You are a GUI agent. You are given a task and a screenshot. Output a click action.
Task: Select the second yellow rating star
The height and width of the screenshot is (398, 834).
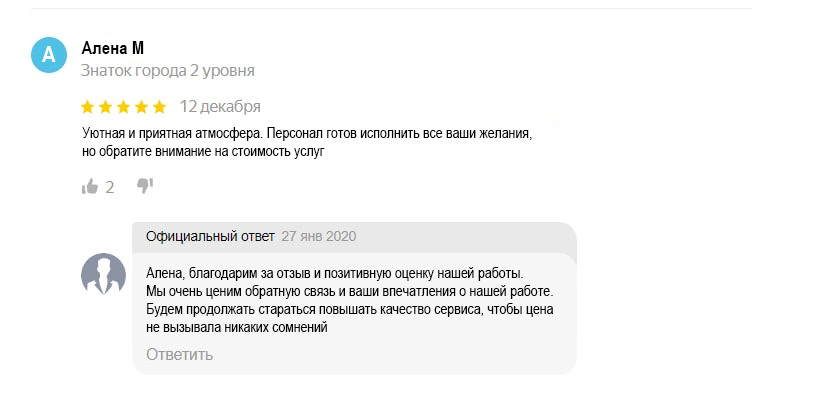(x=105, y=107)
